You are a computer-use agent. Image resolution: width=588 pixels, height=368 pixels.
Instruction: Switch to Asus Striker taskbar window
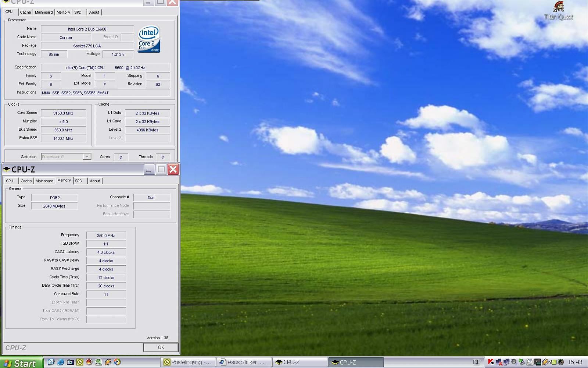pyautogui.click(x=244, y=362)
